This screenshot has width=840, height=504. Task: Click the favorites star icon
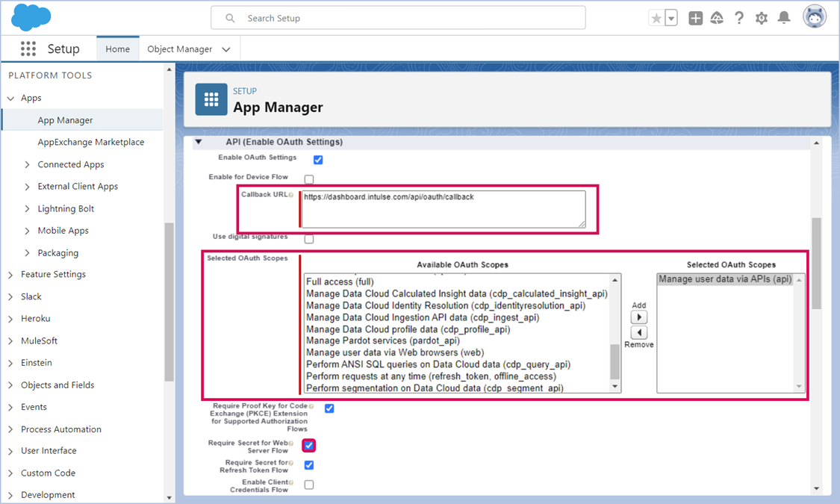pyautogui.click(x=656, y=18)
